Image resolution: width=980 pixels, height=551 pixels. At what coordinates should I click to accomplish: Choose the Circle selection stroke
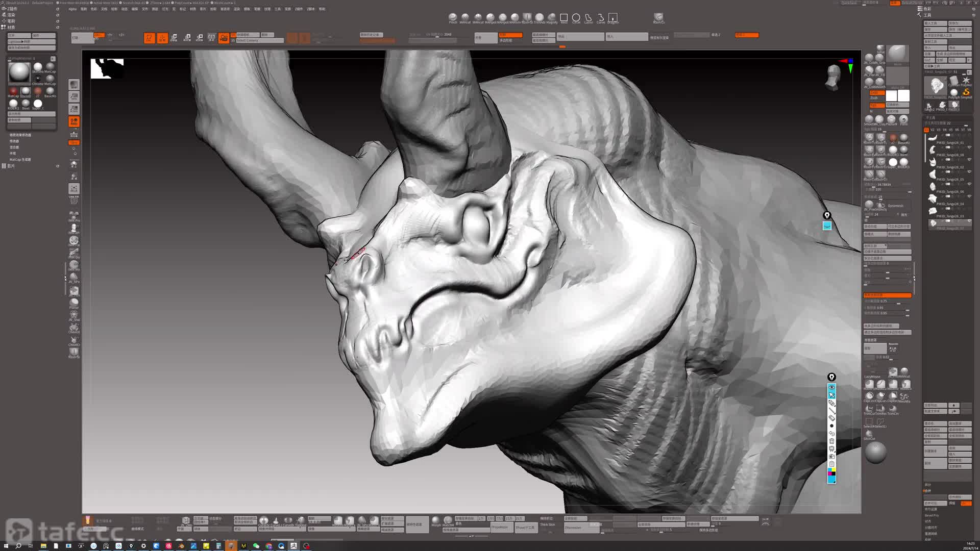pyautogui.click(x=576, y=18)
